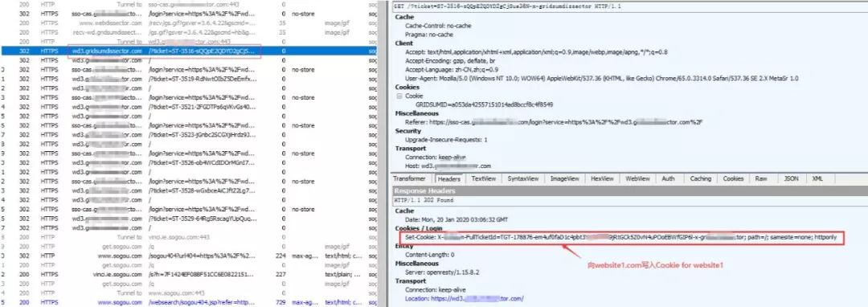Click the Cookies / Login section heading

pyautogui.click(x=419, y=228)
